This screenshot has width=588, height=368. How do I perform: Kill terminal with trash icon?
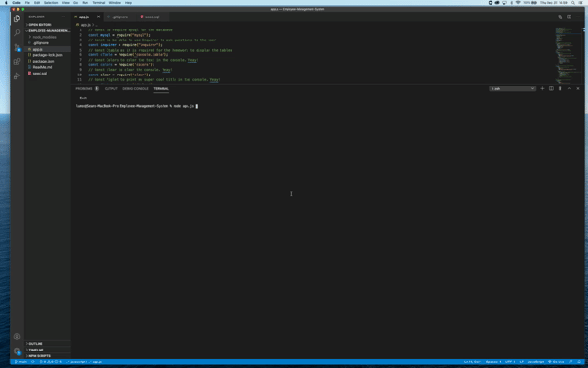click(560, 88)
